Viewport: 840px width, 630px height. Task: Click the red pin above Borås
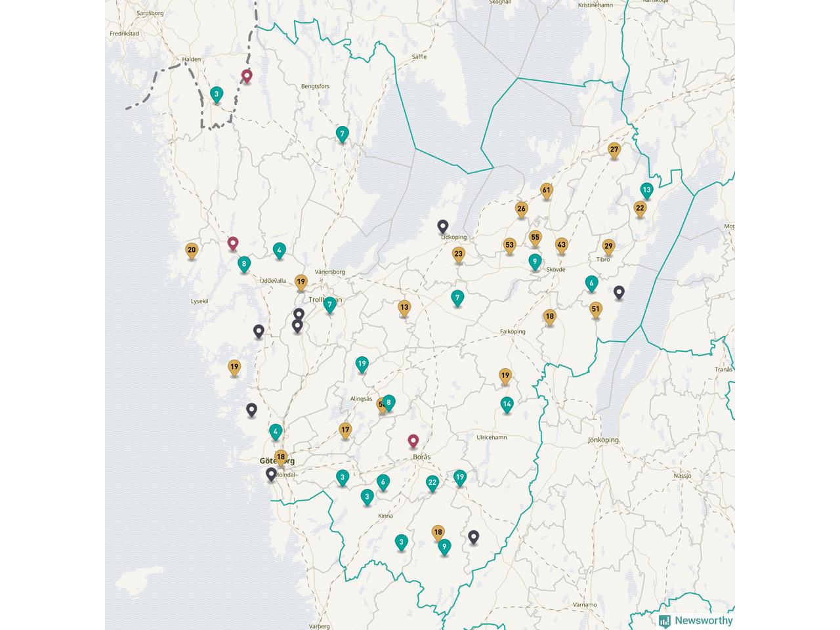tap(413, 440)
